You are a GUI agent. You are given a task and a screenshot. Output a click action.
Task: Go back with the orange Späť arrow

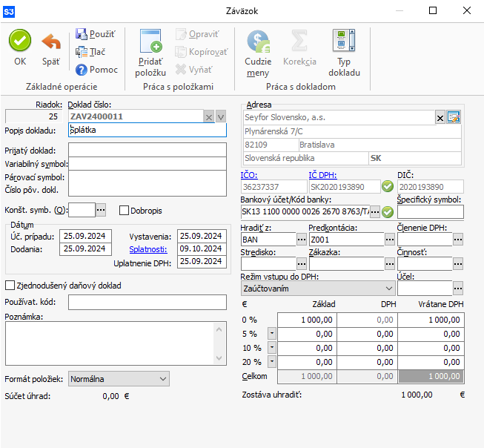pos(51,42)
